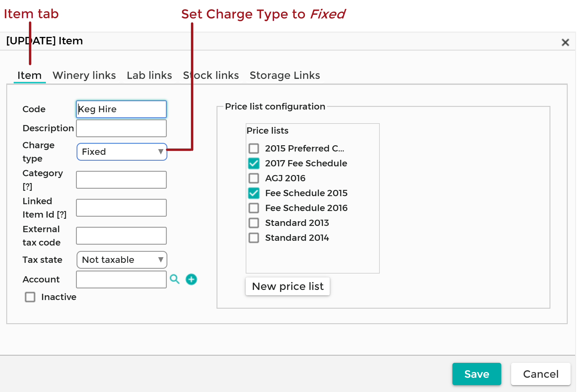Focus the Description input field
This screenshot has width=579, height=392.
pyautogui.click(x=121, y=128)
